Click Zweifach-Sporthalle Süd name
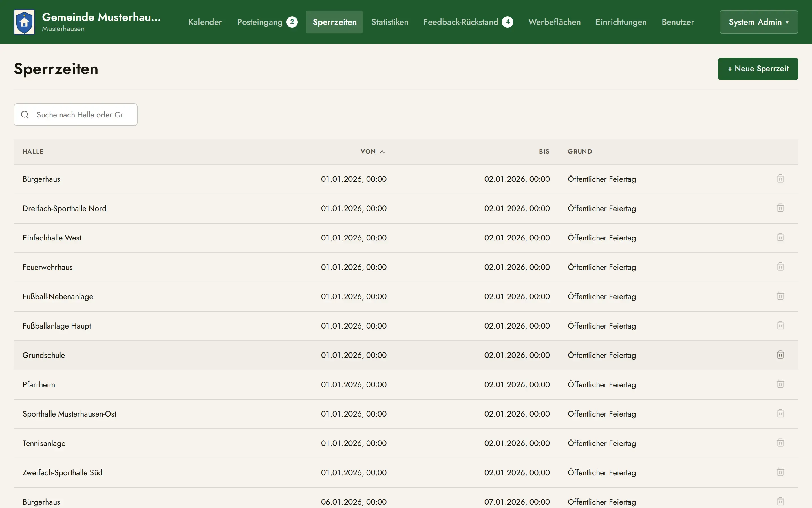The image size is (812, 508). click(62, 473)
